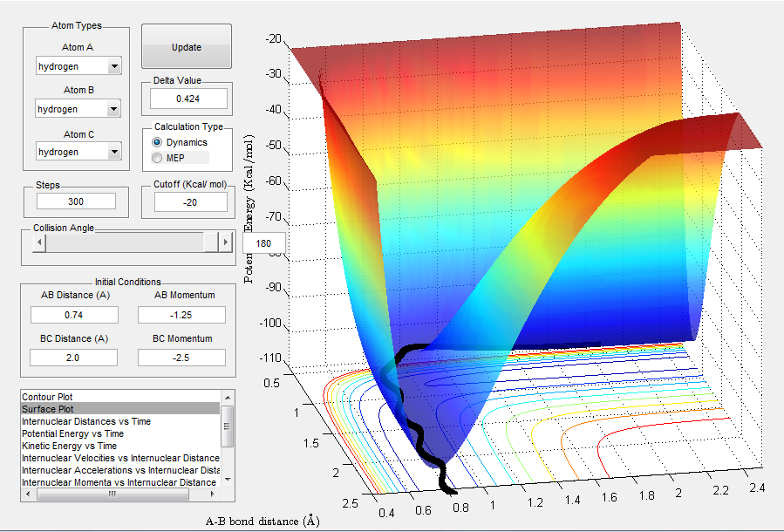The width and height of the screenshot is (784, 532).
Task: Click the Delta Value input field
Action: (188, 99)
